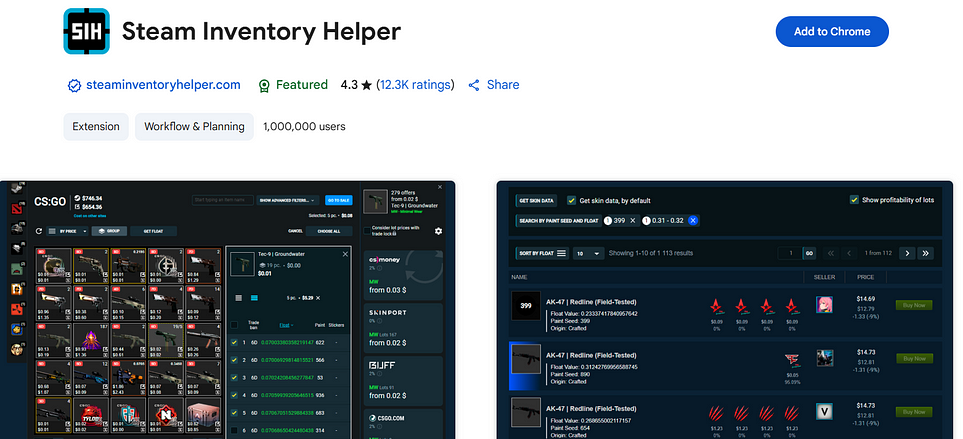
Task: Click the 399 paint seed item thumbnail
Action: 526,306
